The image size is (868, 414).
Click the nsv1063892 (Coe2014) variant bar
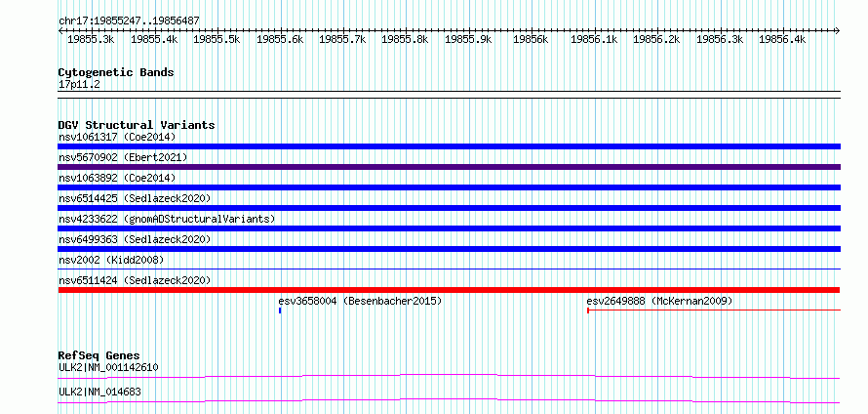[449, 187]
